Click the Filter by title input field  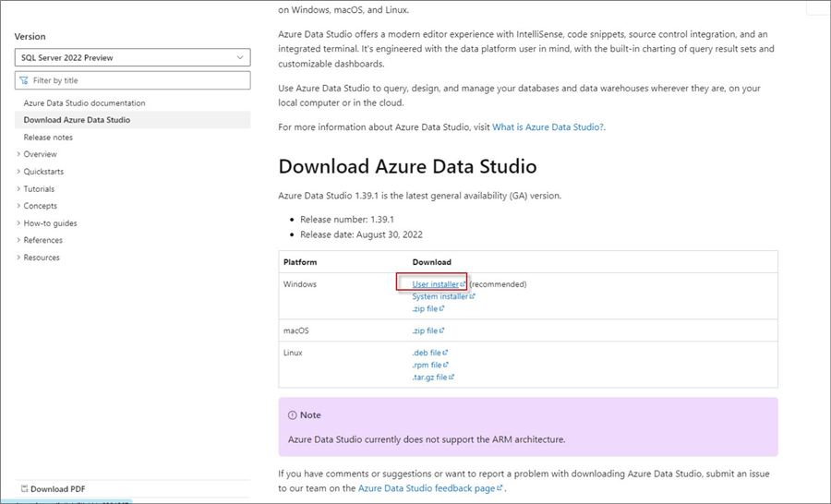[132, 80]
